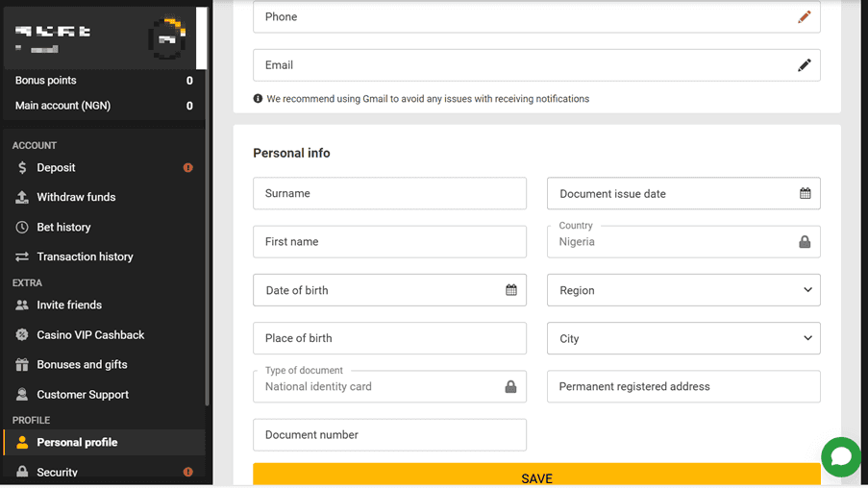
Task: Click the locked Country field showing Nigeria
Action: 683,241
